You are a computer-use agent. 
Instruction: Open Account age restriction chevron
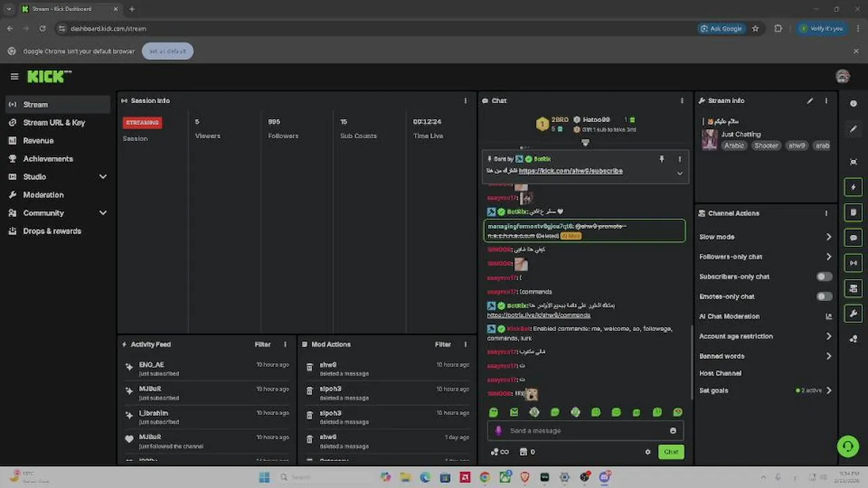tap(829, 336)
